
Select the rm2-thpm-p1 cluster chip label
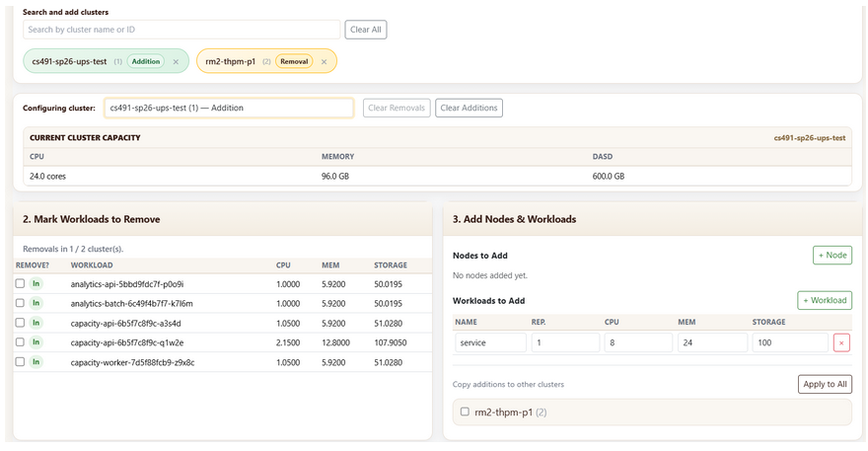(230, 61)
